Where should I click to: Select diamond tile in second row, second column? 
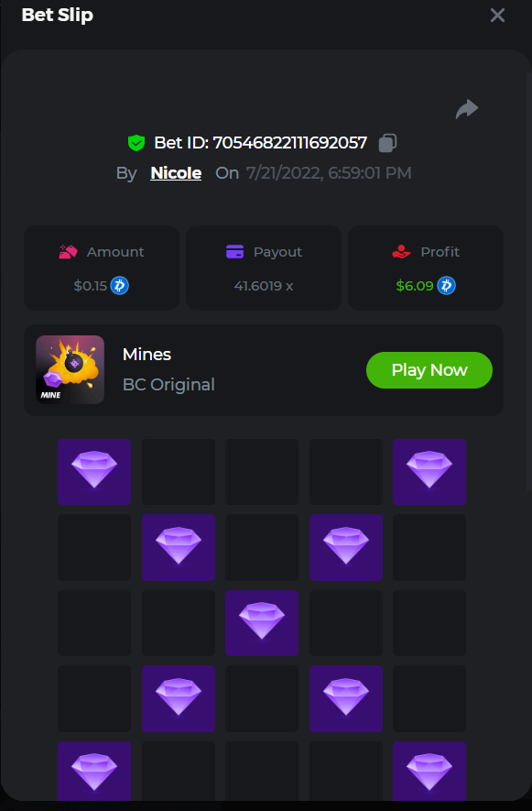click(179, 547)
